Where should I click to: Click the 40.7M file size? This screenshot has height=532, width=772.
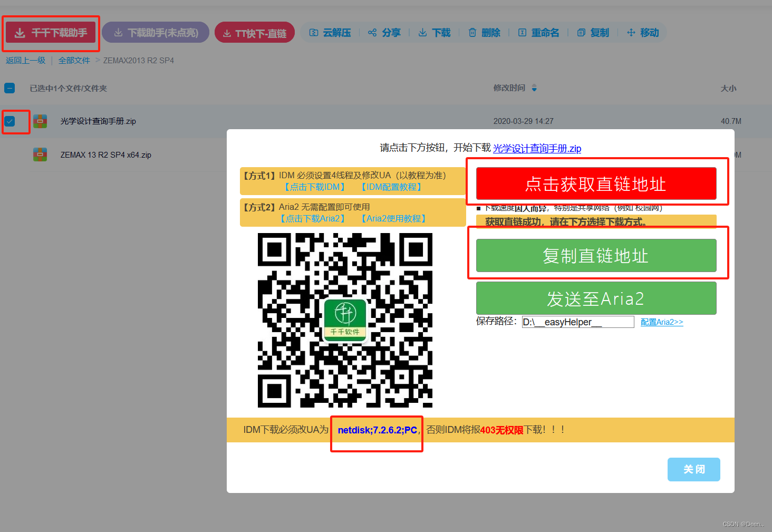731,121
